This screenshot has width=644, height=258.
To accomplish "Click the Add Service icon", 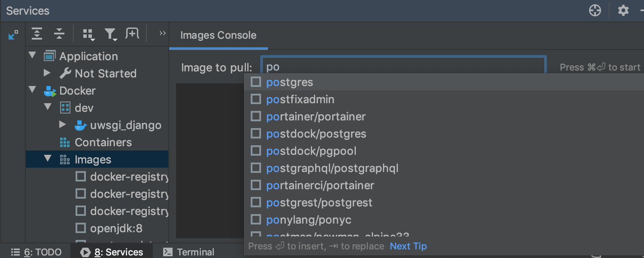I will click(132, 34).
